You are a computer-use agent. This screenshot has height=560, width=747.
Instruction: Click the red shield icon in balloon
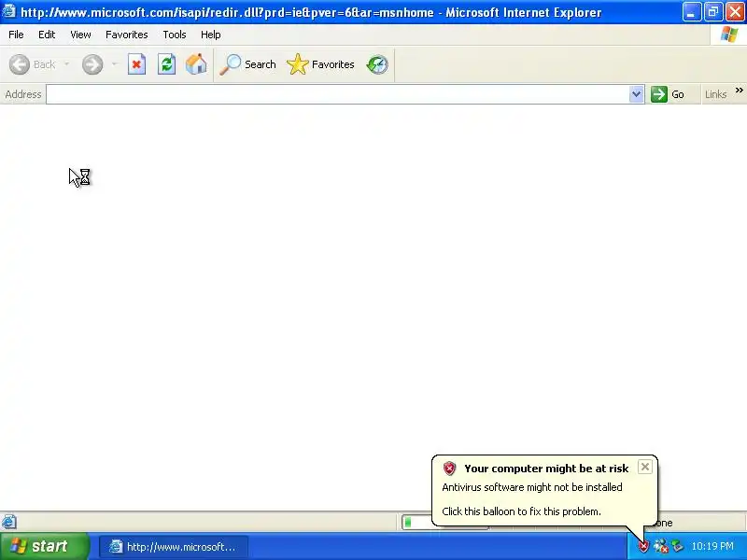(449, 469)
